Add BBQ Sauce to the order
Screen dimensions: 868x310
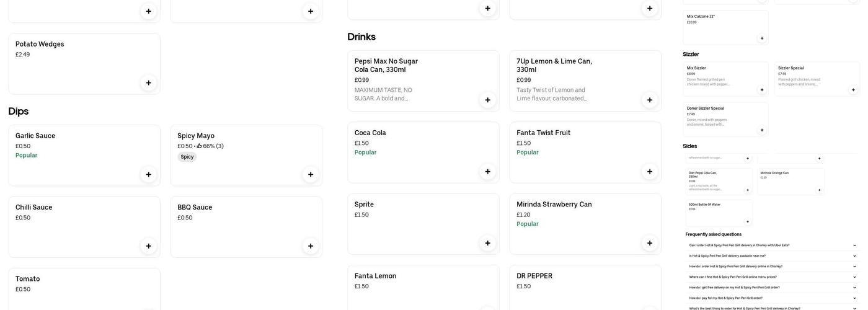coord(311,246)
